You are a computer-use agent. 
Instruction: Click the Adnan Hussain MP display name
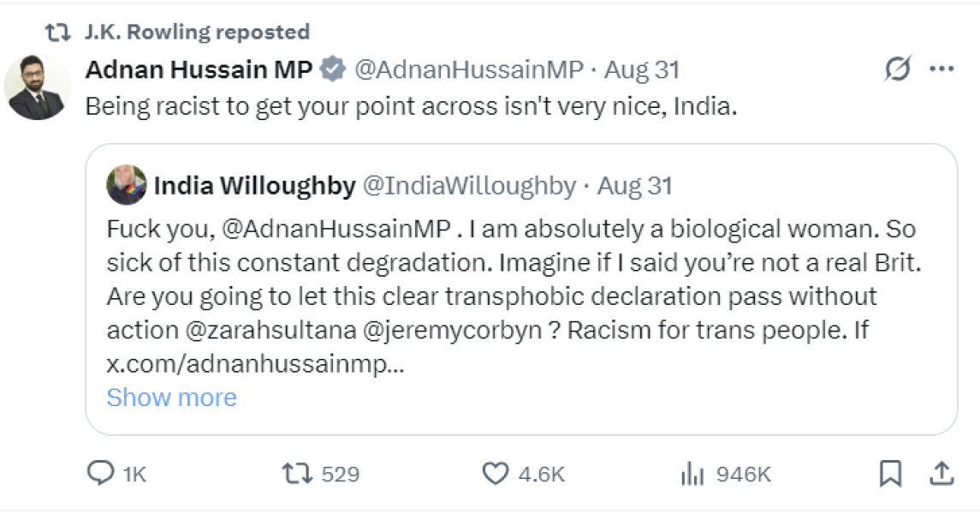point(199,69)
